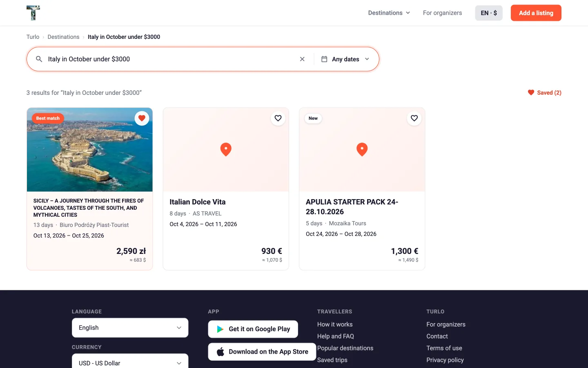Go to the For organizers nav item

(x=442, y=13)
